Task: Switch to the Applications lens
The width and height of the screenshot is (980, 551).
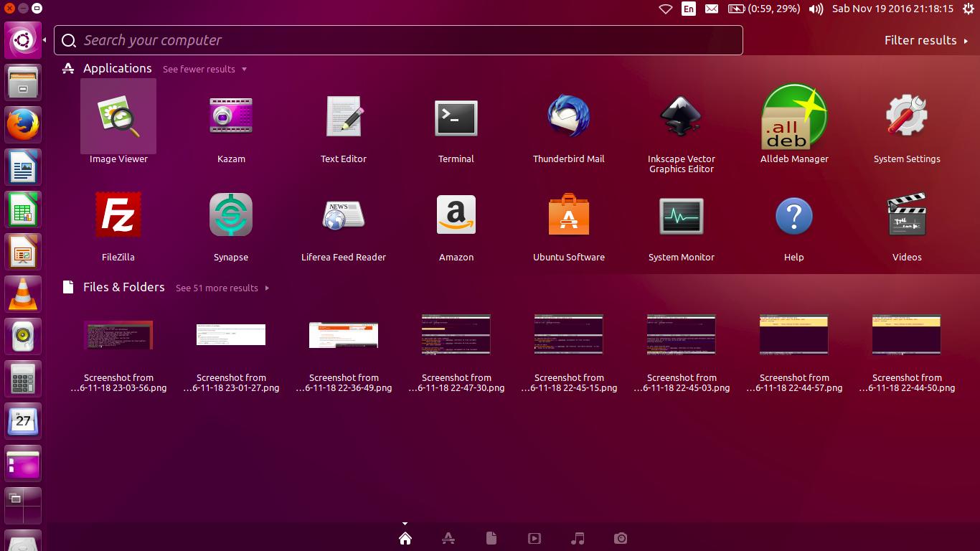Action: pyautogui.click(x=448, y=538)
